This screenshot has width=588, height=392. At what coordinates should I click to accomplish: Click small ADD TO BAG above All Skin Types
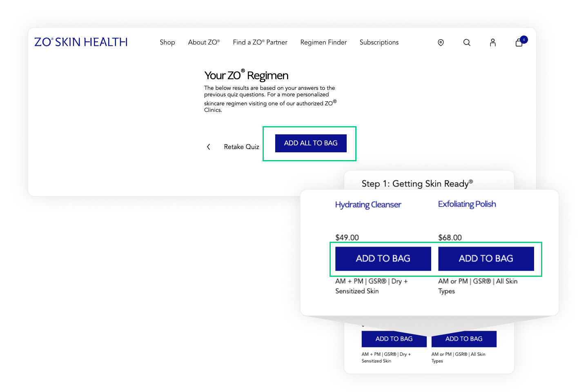tap(464, 339)
